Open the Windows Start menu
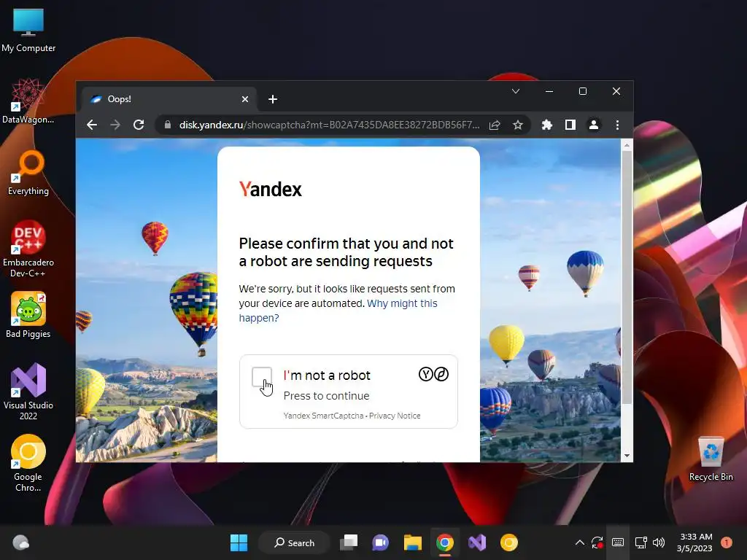 point(239,542)
